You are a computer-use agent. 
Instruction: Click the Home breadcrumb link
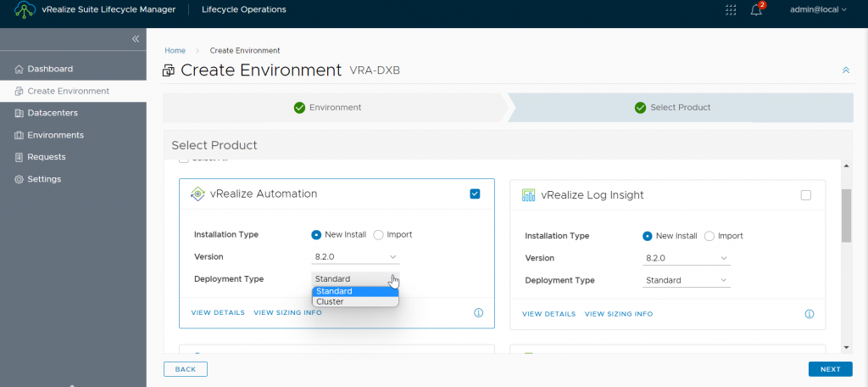coord(175,50)
